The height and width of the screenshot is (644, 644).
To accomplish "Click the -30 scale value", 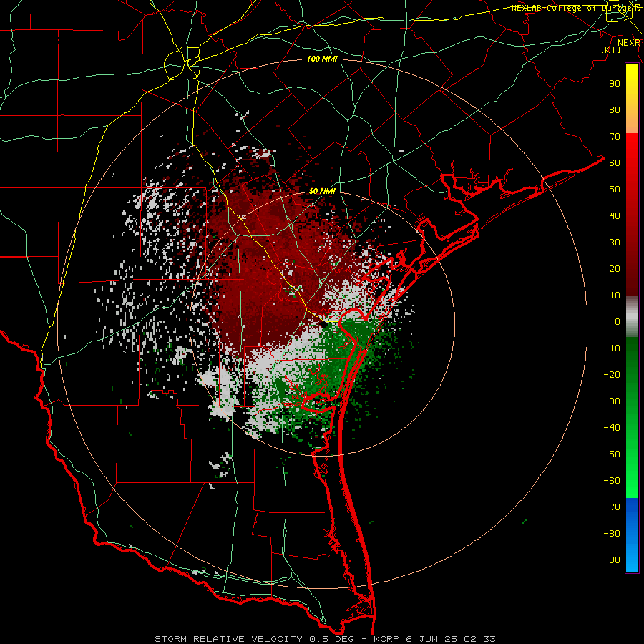I will tap(612, 401).
